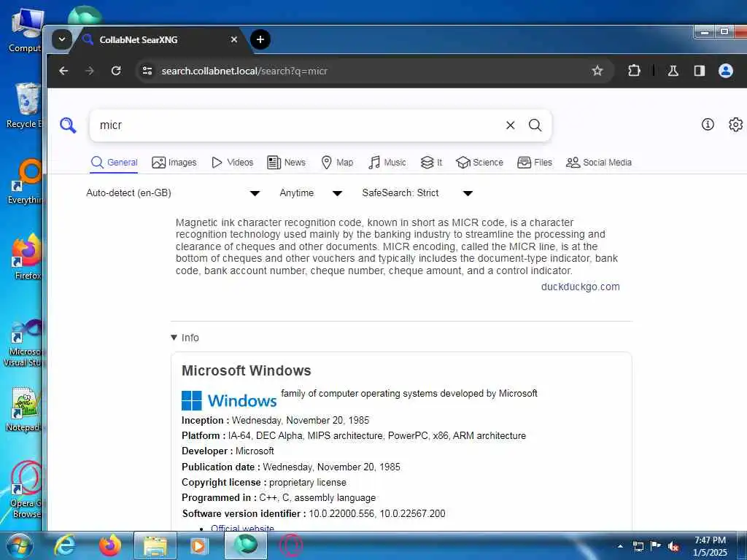The image size is (747, 560).
Task: Open the Auto-detect (en-GB) language dropdown
Action: [173, 192]
